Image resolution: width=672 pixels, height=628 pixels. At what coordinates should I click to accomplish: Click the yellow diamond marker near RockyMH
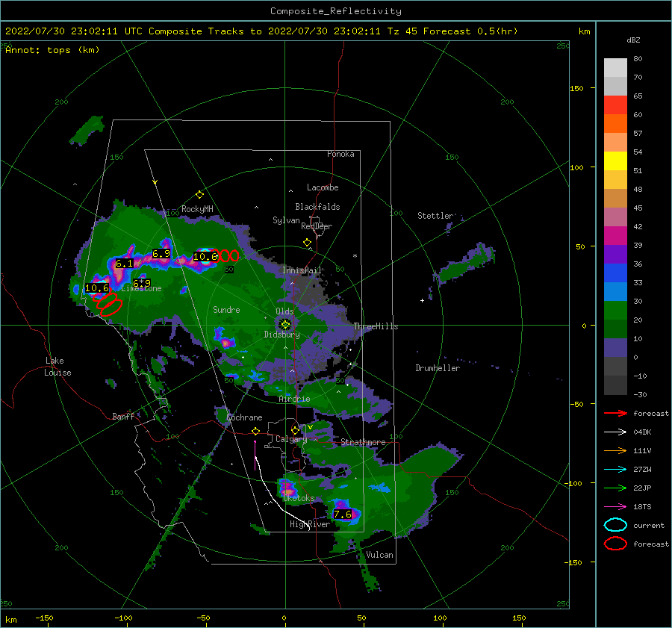point(199,195)
